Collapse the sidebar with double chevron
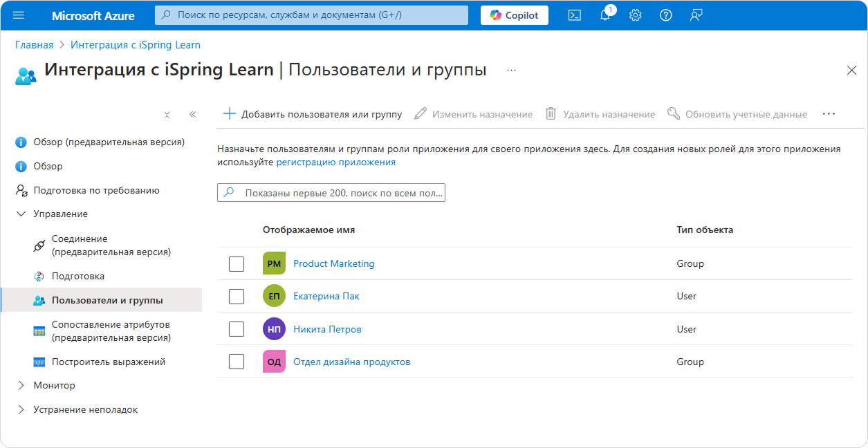Image resolution: width=868 pixels, height=448 pixels. 192,114
